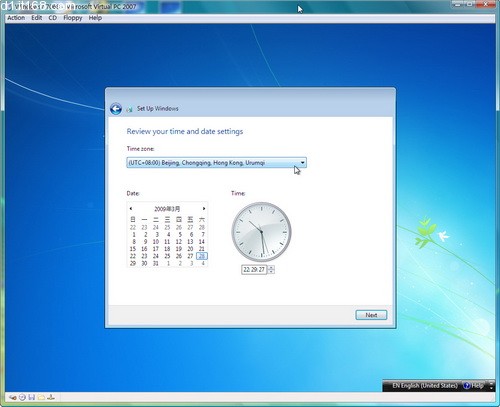Select date 19 in the calendar
500x407 pixels.
(x=179, y=249)
